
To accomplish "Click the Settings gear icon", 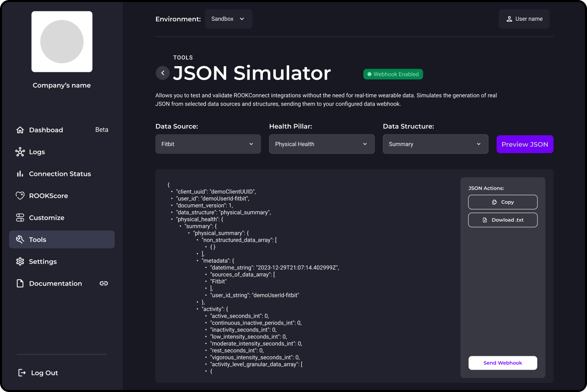I will [x=20, y=261].
